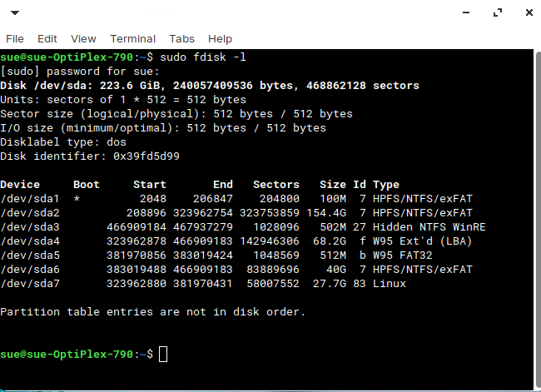541x392 pixels.
Task: Click the 'Hidden NTFS WinRE' type text
Action: (429, 227)
